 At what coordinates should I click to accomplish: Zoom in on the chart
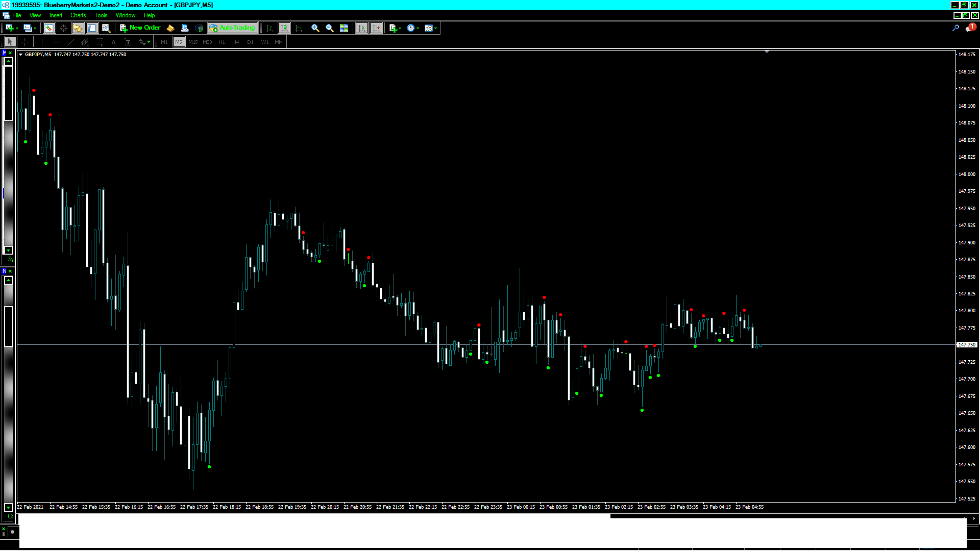[x=315, y=28]
